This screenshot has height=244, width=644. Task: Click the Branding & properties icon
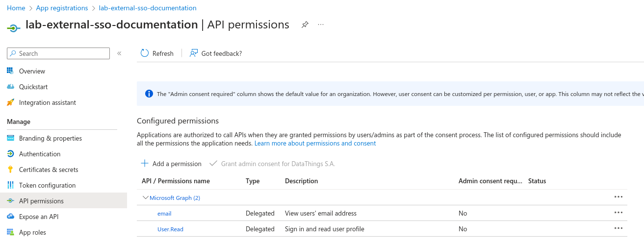[x=10, y=138]
